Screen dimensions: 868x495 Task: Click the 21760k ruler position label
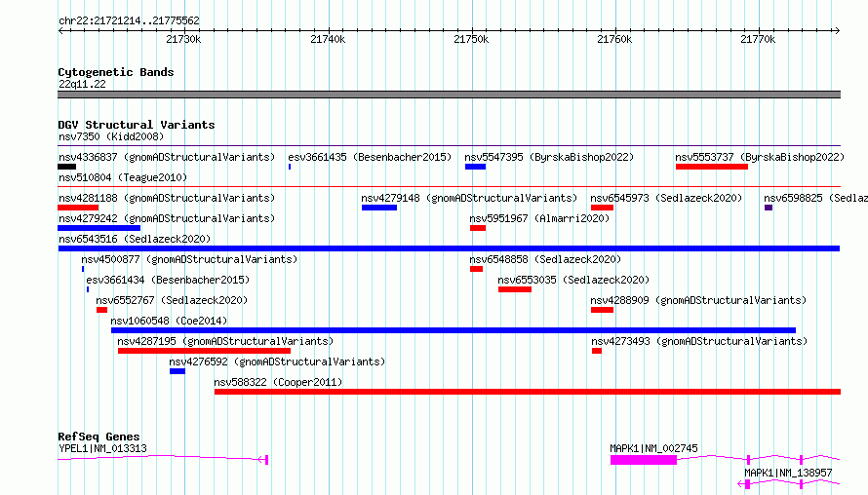[x=614, y=39]
